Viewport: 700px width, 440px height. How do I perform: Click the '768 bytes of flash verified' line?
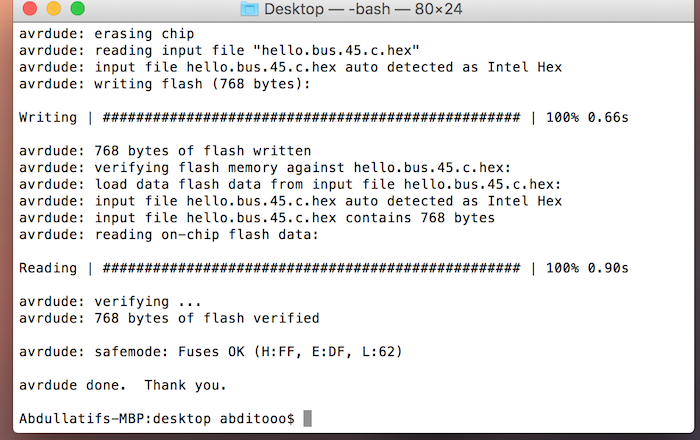coord(207,318)
